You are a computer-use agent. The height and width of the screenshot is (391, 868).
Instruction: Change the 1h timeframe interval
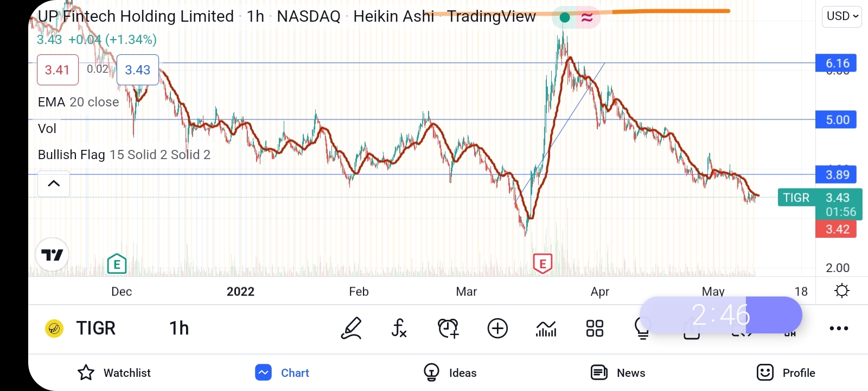click(x=179, y=328)
